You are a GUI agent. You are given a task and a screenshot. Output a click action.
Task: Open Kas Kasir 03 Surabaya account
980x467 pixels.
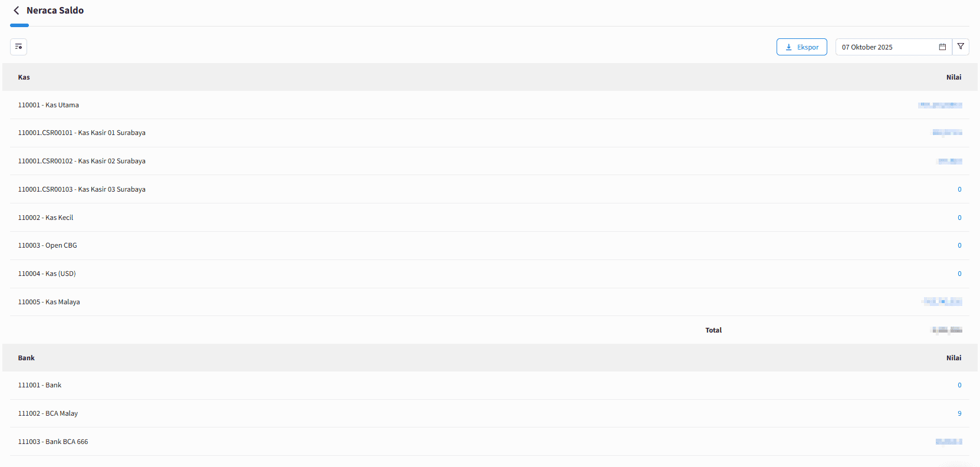[81, 189]
